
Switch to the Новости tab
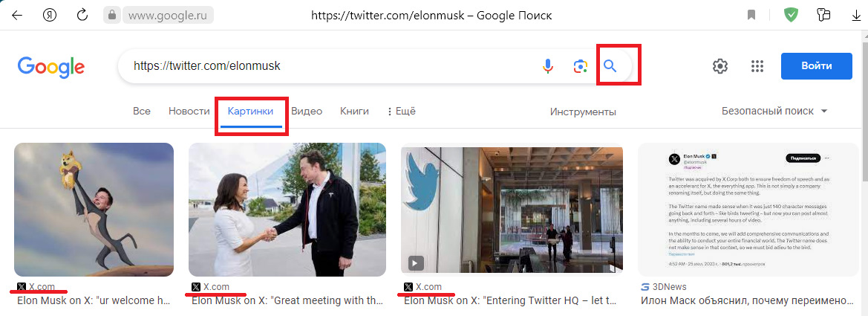(189, 112)
